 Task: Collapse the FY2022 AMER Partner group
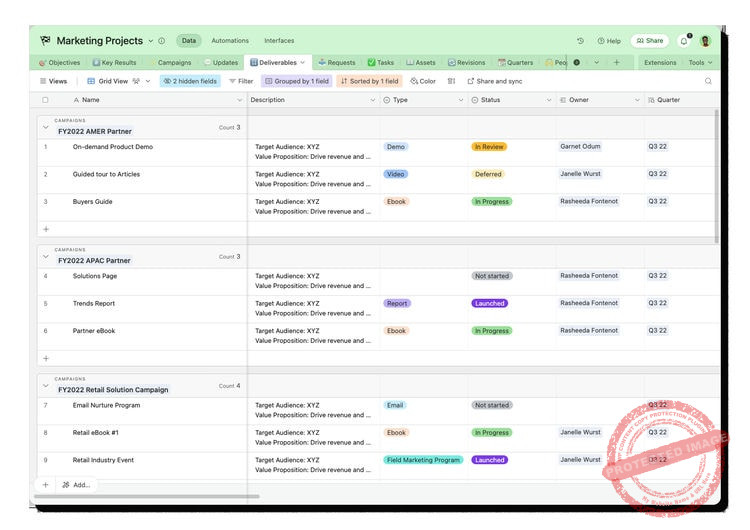[45, 128]
